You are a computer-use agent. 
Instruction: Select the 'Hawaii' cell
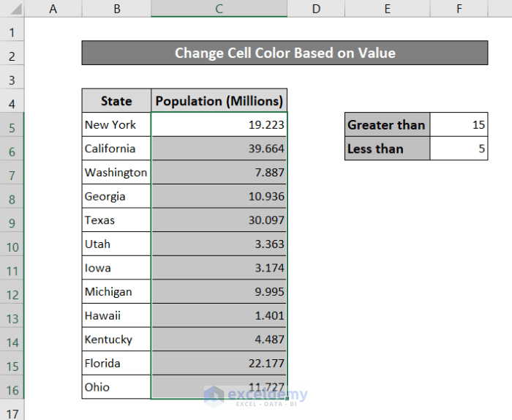[x=116, y=315]
